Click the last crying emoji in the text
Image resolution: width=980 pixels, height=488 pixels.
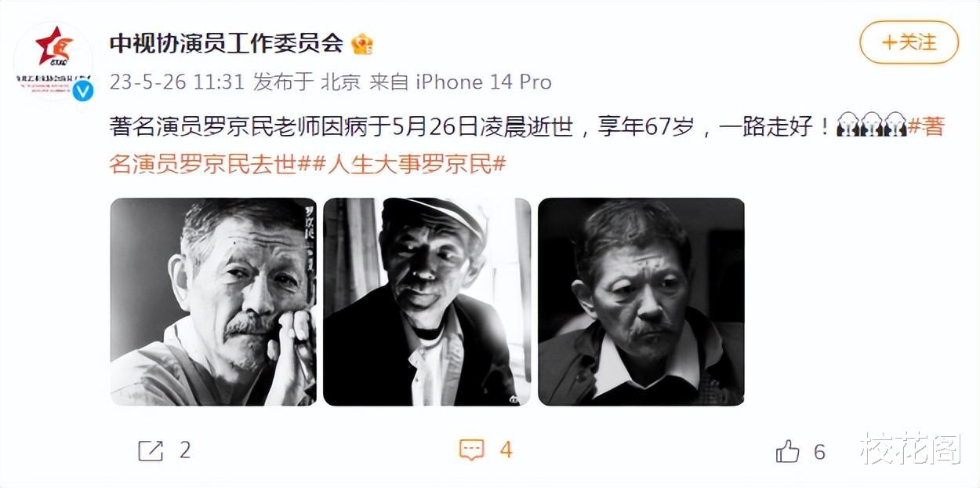coord(895,126)
